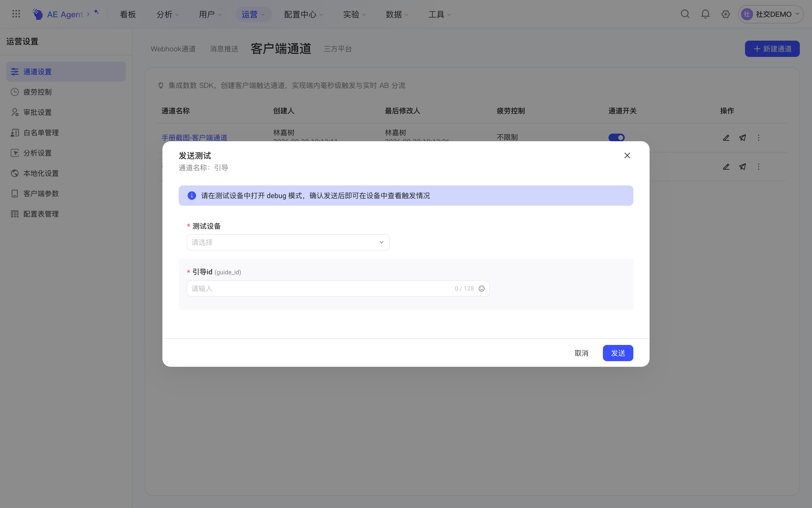Expand the 用户 menu
This screenshot has height=508, width=812.
coord(210,14)
